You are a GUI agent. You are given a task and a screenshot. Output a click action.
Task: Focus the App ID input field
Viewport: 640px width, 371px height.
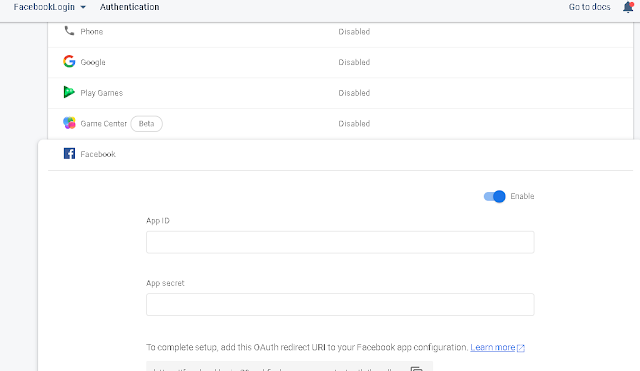[340, 242]
